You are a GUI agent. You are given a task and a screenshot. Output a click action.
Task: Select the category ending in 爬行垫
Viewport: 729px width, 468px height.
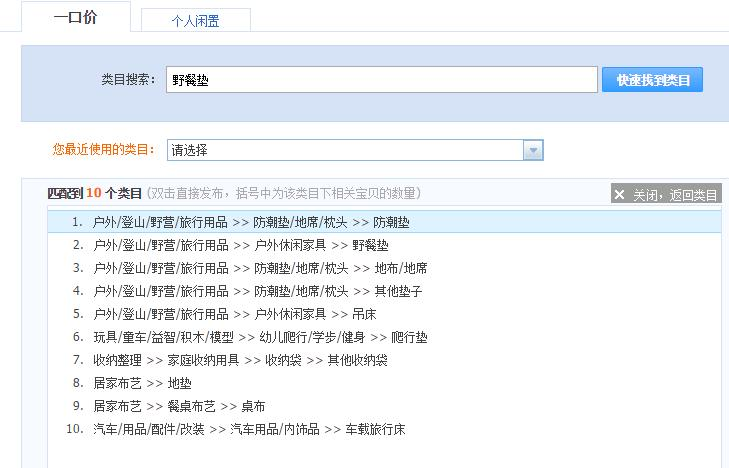[x=260, y=337]
